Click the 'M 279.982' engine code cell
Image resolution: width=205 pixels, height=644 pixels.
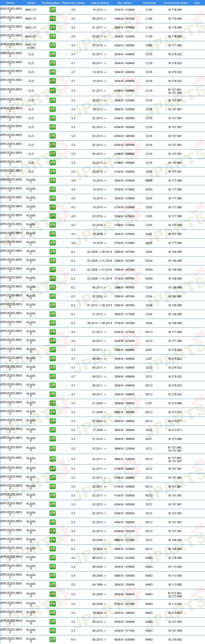[x=175, y=640]
